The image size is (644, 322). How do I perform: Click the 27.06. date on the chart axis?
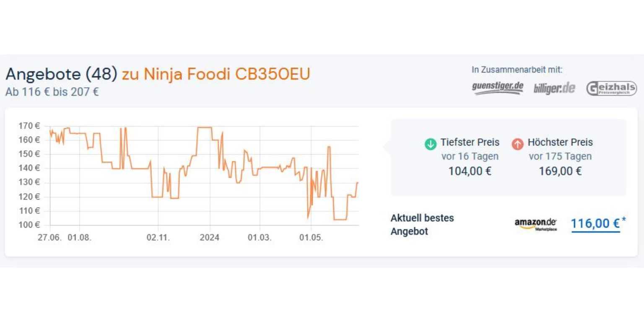point(49,238)
